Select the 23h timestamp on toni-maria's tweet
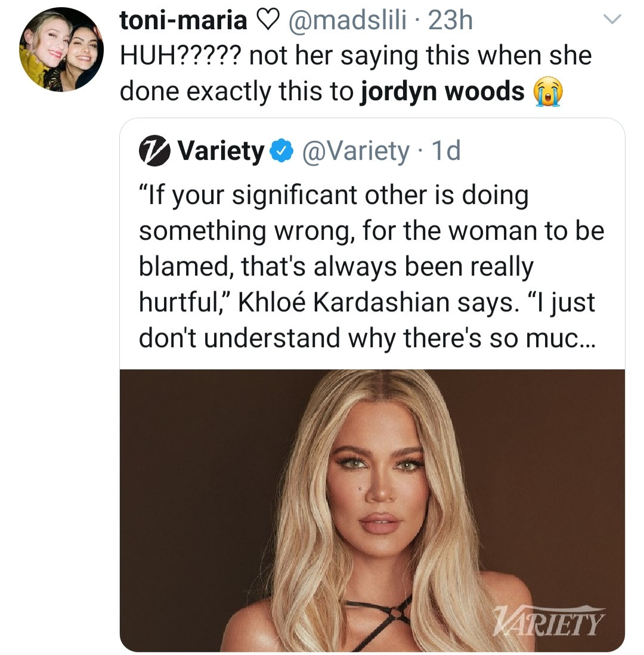 (x=451, y=19)
